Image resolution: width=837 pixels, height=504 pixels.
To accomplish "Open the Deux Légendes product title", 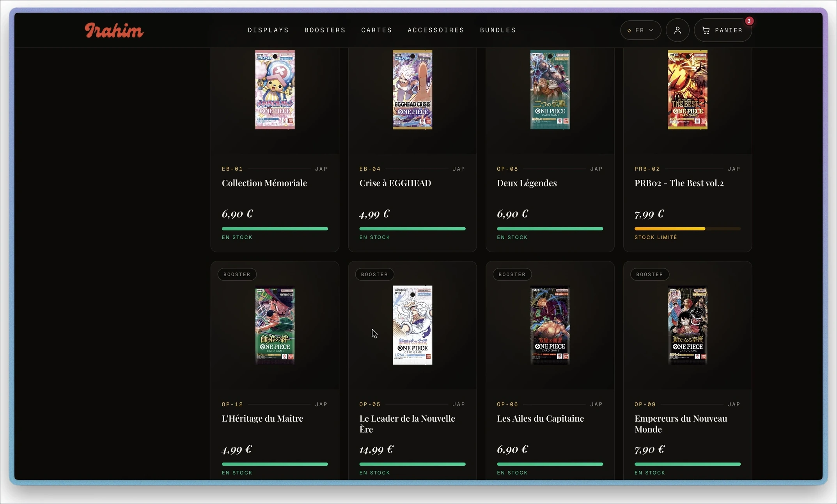I will 527,183.
